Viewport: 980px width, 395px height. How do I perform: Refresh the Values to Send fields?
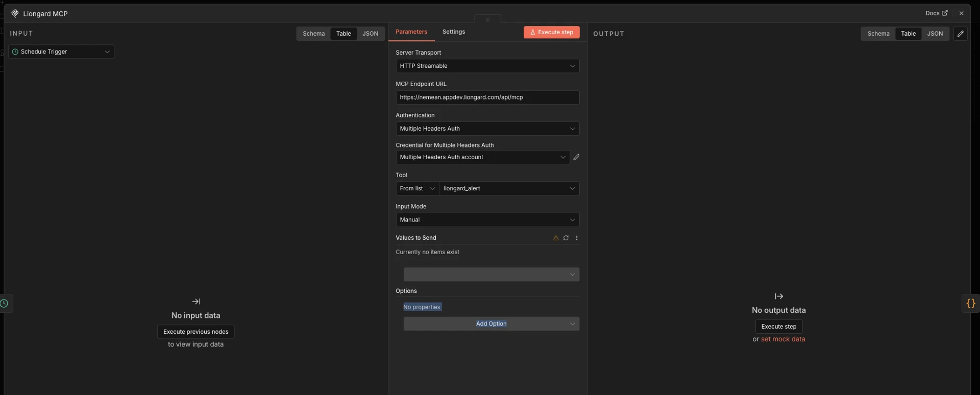click(566, 238)
